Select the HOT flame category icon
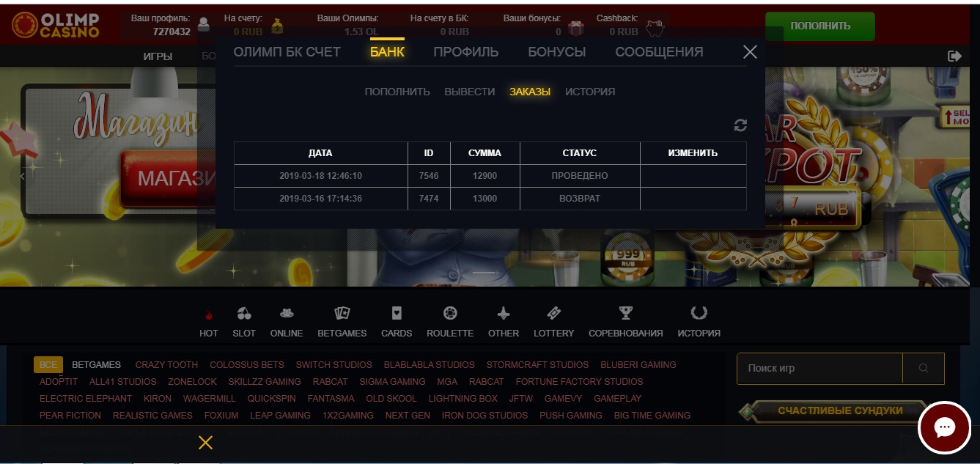 pos(209,315)
